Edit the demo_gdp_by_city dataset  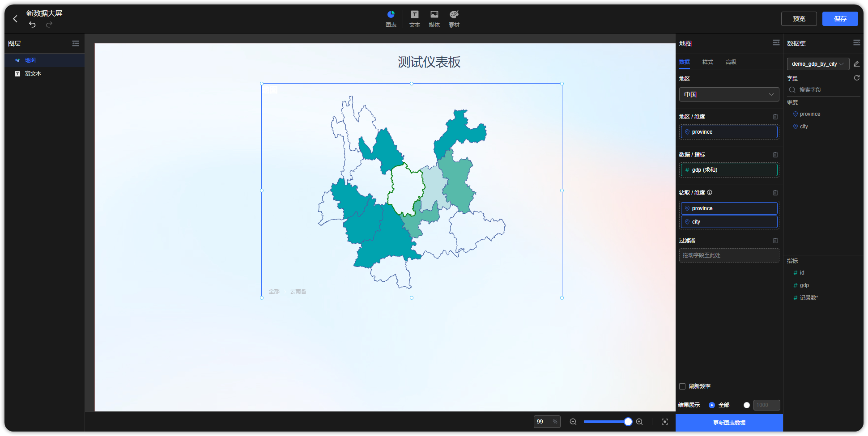coord(856,64)
